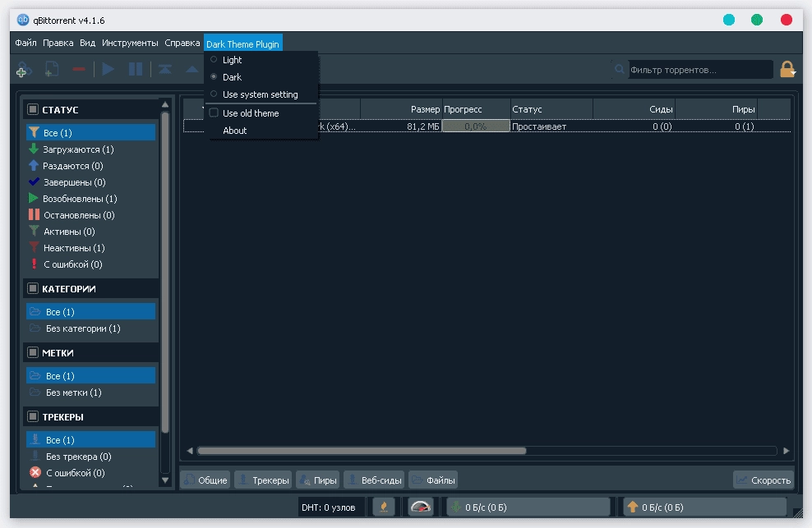This screenshot has width=812, height=528.
Task: Select the Неактивны (1) status filter
Action: tap(91, 248)
